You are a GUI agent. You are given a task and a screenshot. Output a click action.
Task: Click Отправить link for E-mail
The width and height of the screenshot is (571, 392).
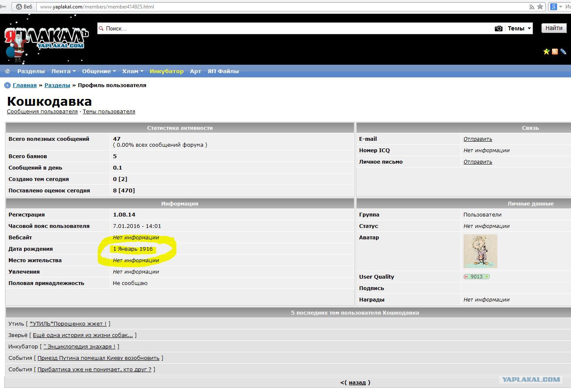478,139
